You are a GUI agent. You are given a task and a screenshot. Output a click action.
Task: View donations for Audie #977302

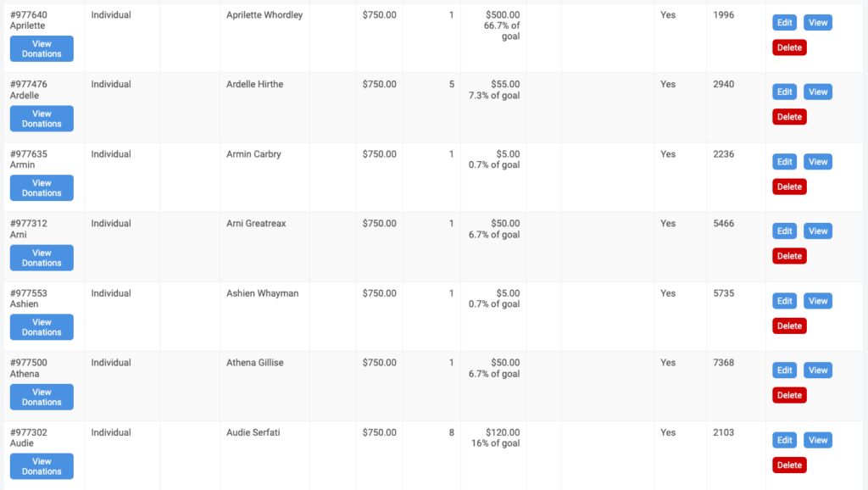tap(42, 465)
